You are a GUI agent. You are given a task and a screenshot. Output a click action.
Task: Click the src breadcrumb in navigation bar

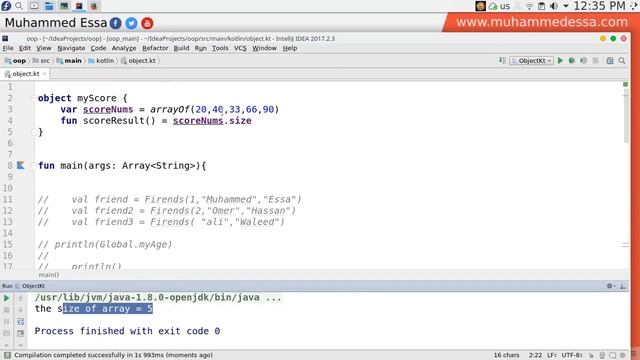pos(41,61)
